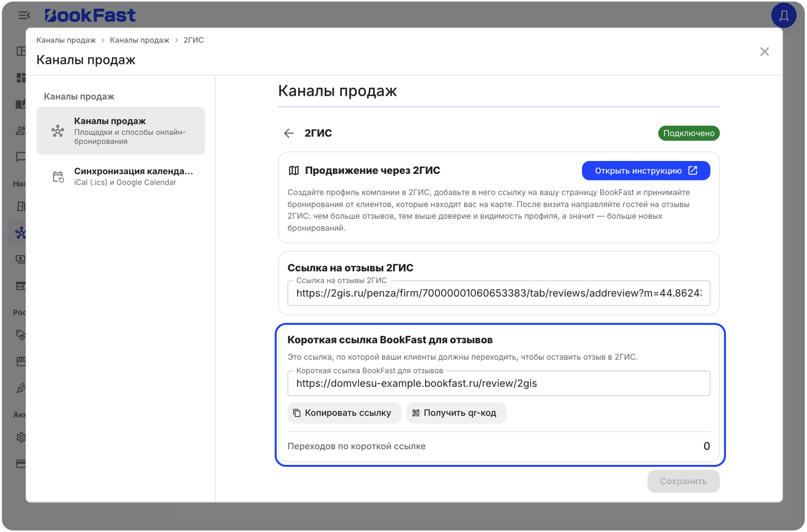
Task: Get the QR code with Получить qr-код
Action: pos(456,413)
